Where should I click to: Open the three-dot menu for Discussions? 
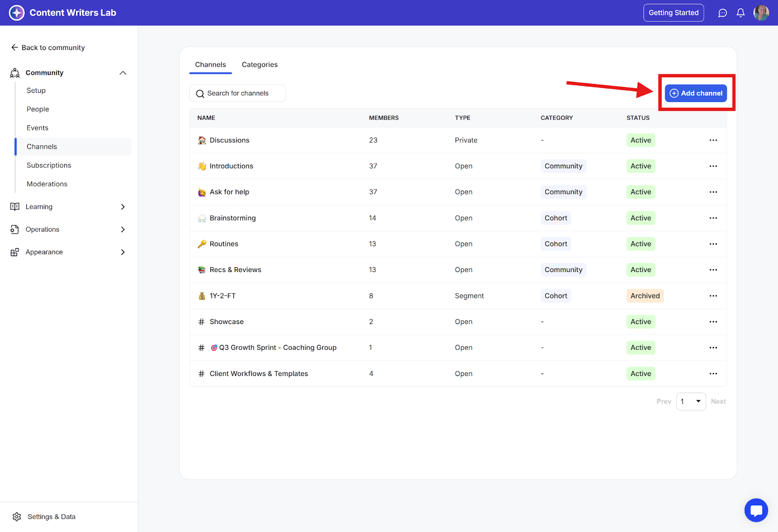[713, 140]
